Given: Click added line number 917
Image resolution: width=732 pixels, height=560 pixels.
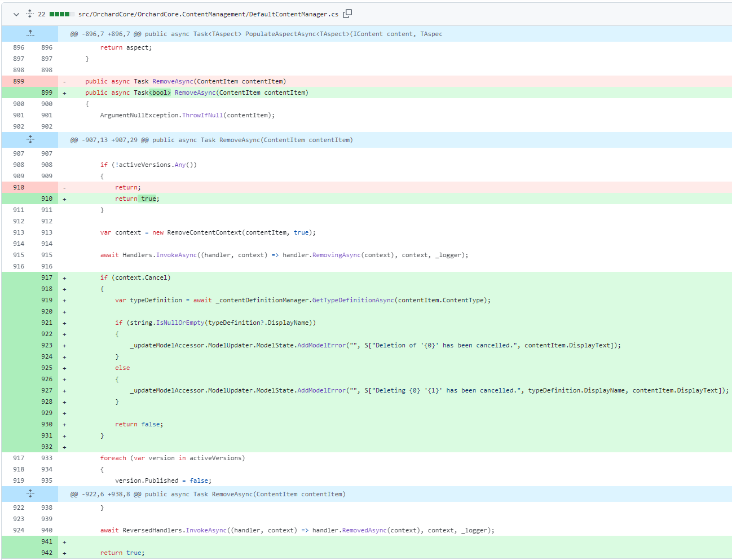Looking at the screenshot, I should [47, 277].
